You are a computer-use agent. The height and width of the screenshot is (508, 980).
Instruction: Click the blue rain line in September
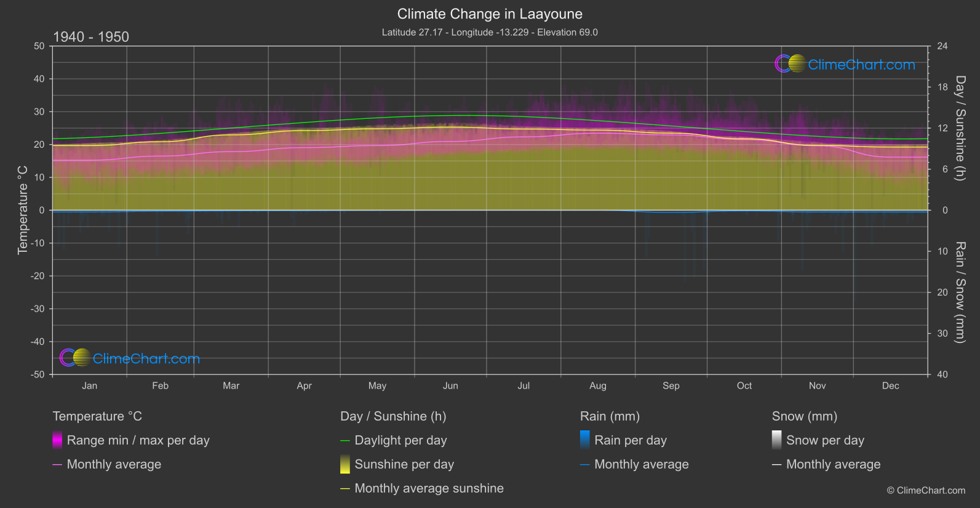[x=671, y=212]
